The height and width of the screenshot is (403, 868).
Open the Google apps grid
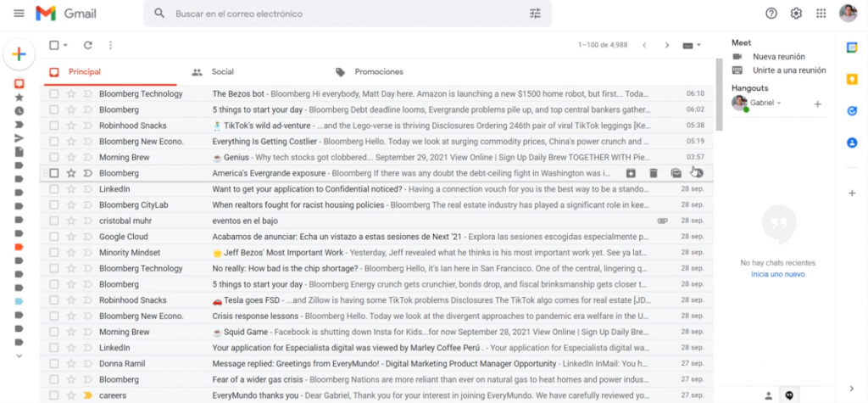(821, 14)
